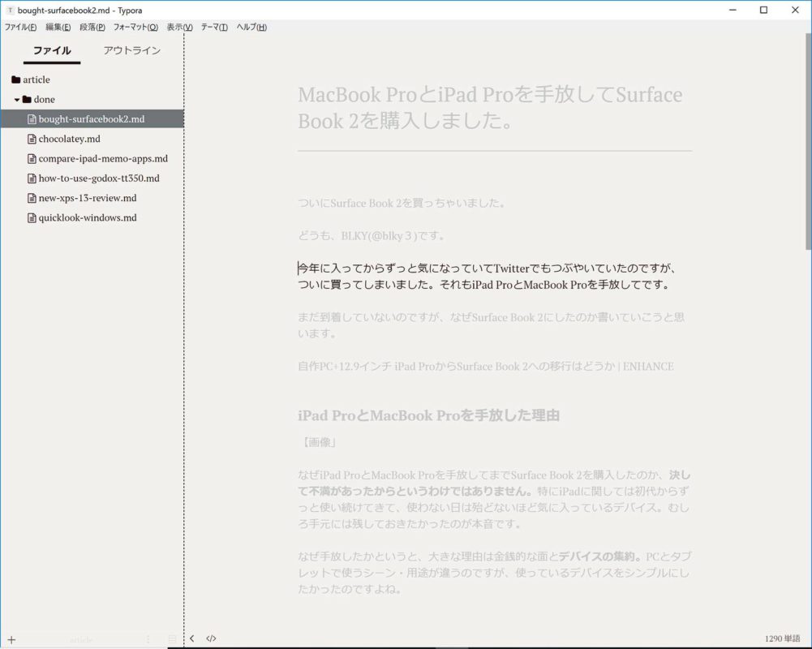The height and width of the screenshot is (649, 812).
Task: Click file icon beside chocolatey.md
Action: tap(32, 139)
